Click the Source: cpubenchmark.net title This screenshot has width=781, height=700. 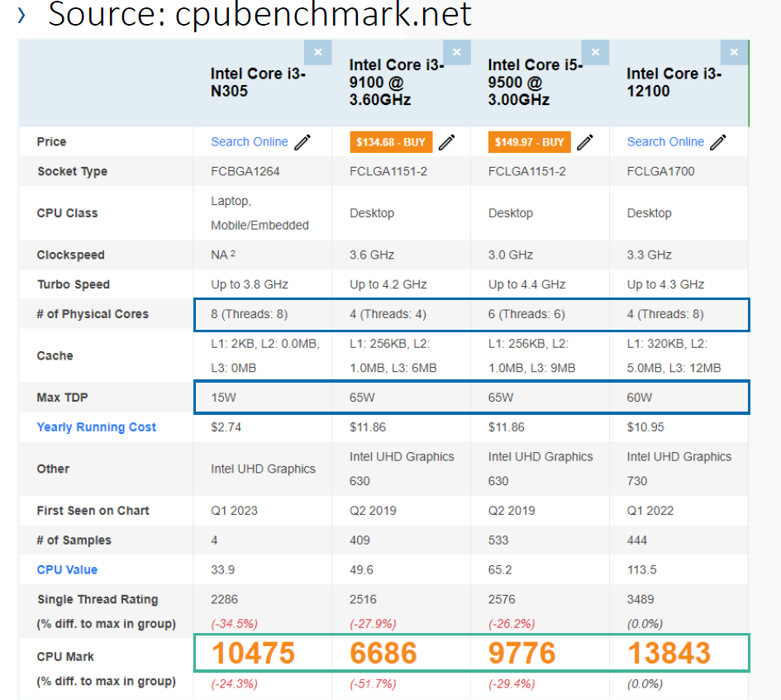tap(259, 14)
